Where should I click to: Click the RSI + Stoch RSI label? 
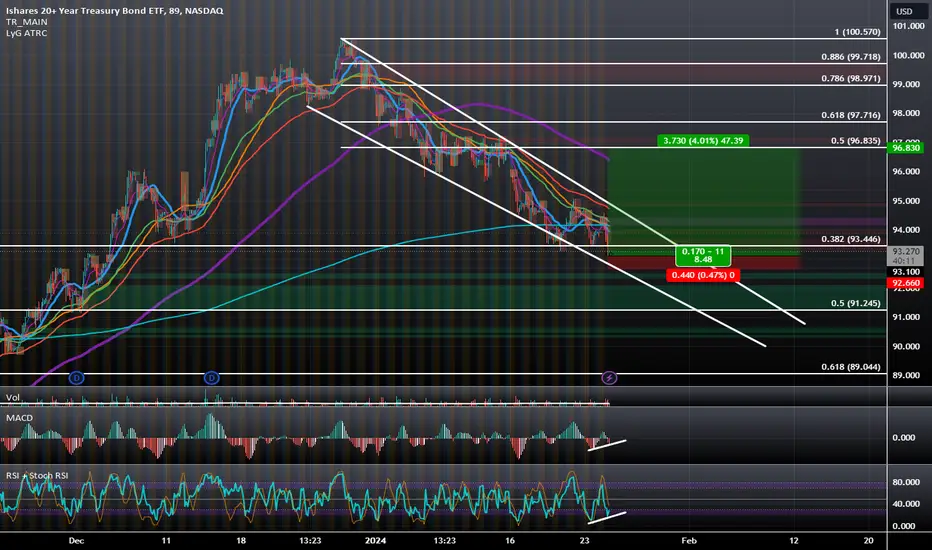[37, 476]
